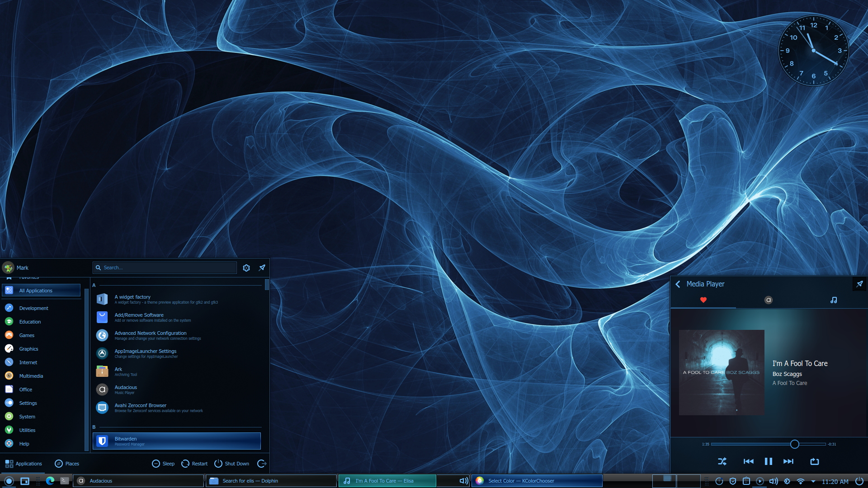The height and width of the screenshot is (488, 868).
Task: Open the Utilities category
Action: coord(41,430)
